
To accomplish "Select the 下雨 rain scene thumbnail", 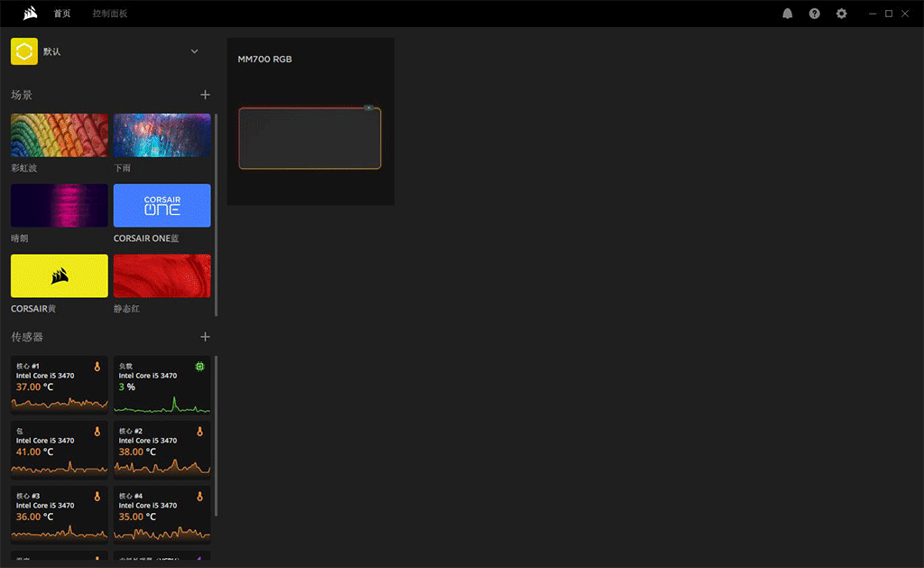I will 162,135.
